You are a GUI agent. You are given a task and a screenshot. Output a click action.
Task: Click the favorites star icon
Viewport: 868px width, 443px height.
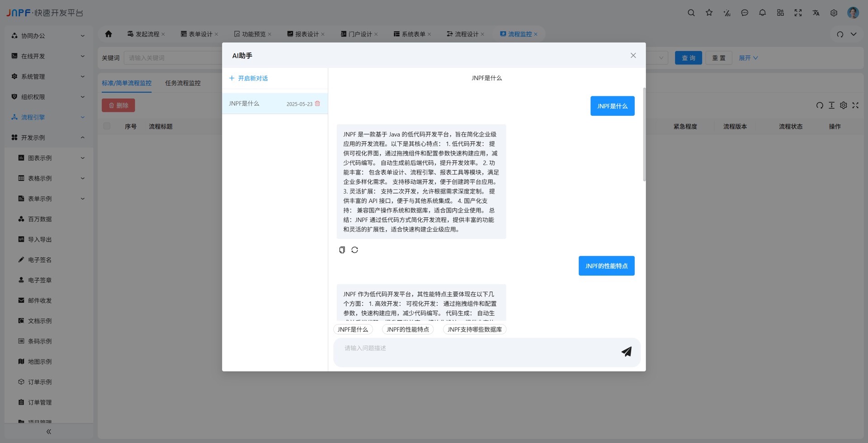709,13
